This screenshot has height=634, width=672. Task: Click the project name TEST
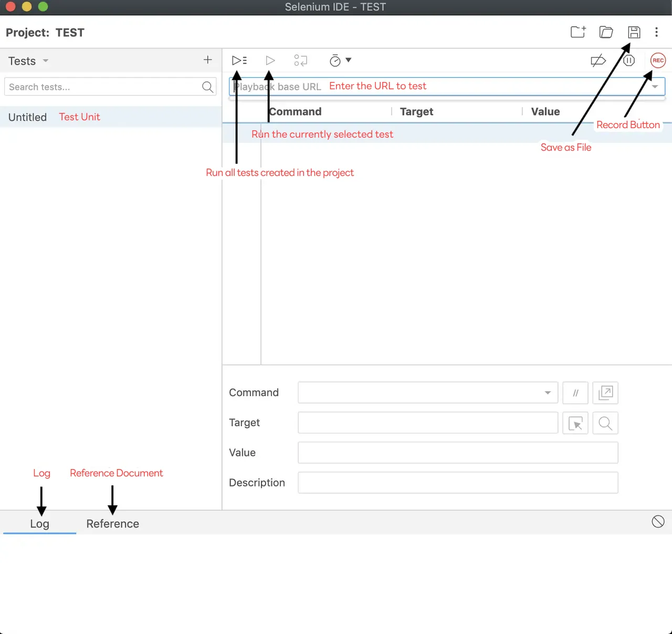coord(70,33)
